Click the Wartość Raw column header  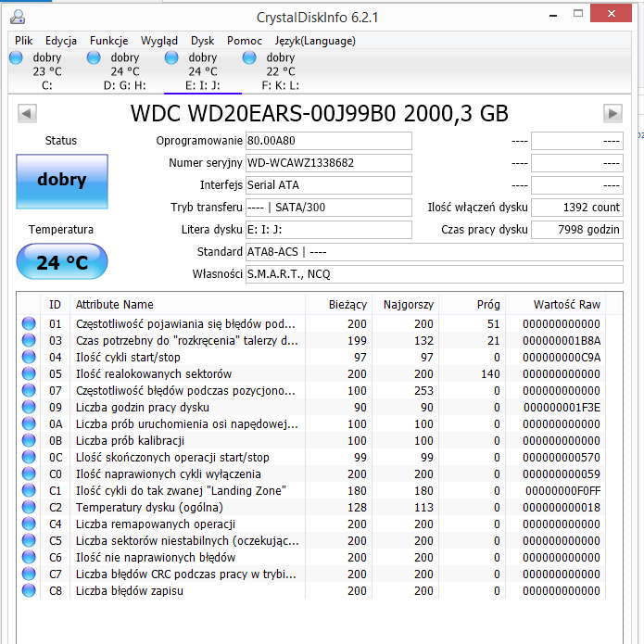pos(556,304)
